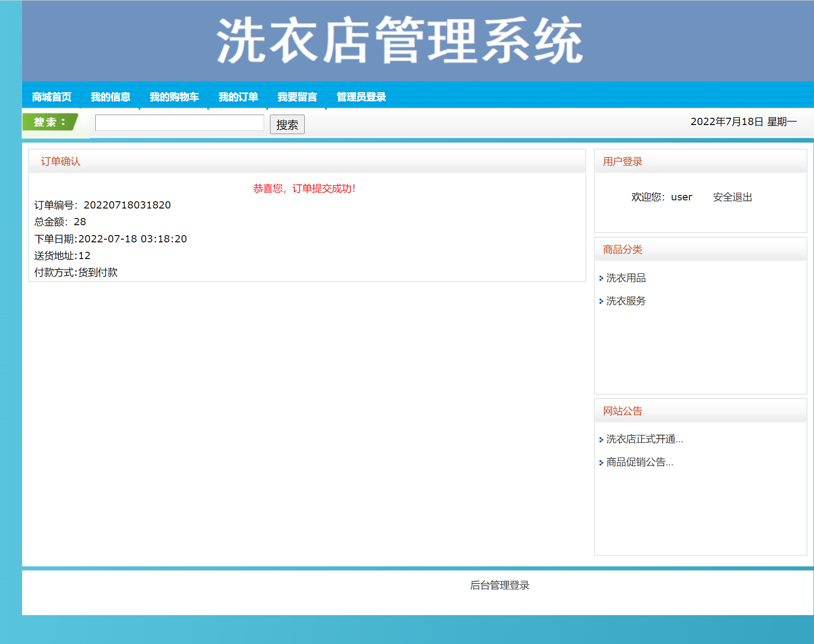
Task: Click the arrow icon beside 洗衣服务
Action: (x=601, y=301)
